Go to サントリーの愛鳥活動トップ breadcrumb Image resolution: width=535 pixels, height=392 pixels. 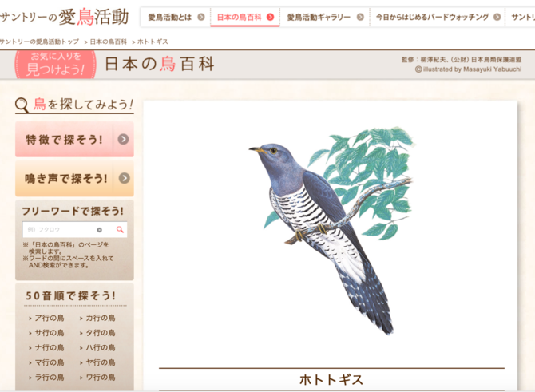[39, 42]
